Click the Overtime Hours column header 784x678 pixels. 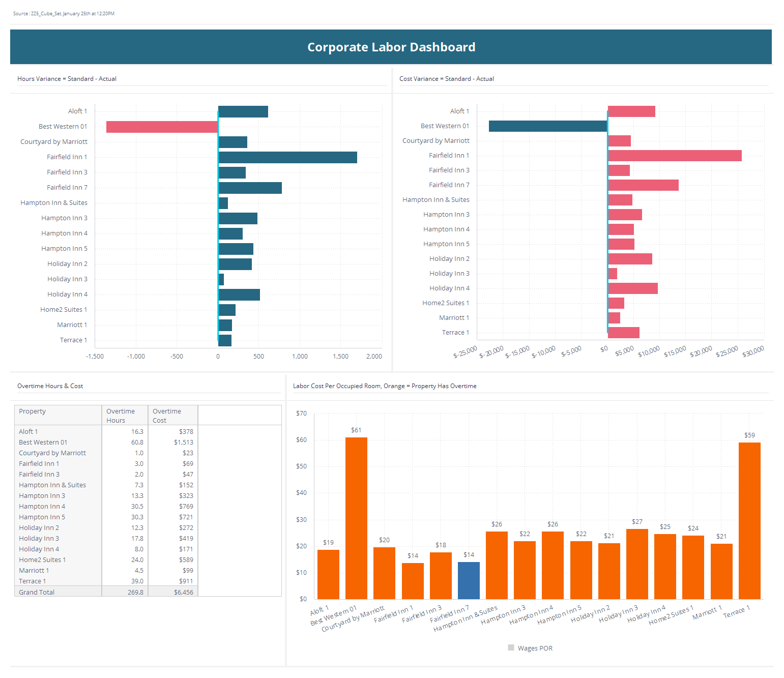[x=125, y=415]
